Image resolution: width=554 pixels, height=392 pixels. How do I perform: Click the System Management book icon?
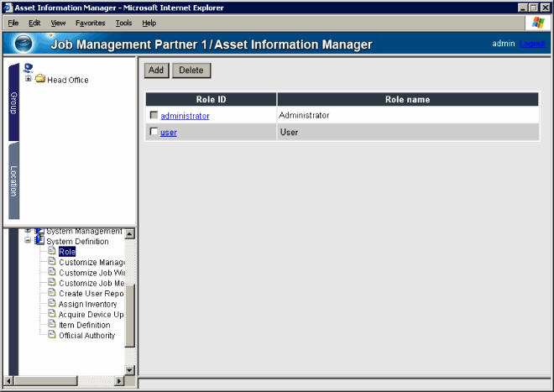tap(39, 231)
